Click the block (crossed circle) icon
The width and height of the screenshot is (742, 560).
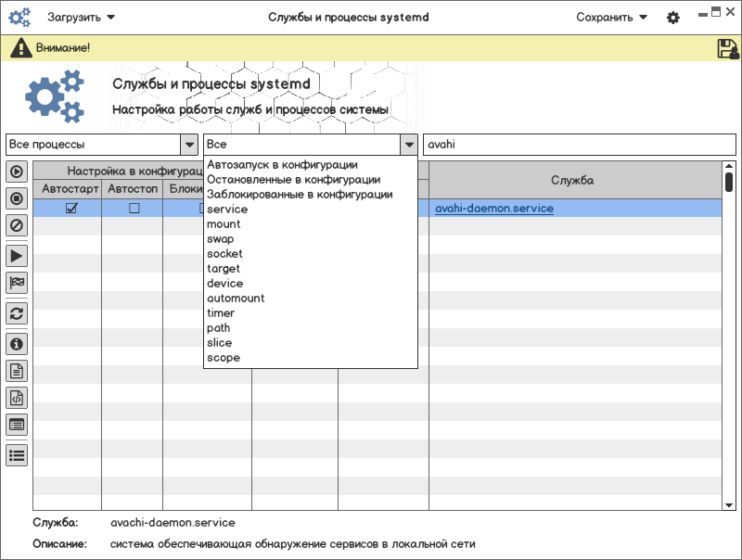pyautogui.click(x=17, y=224)
